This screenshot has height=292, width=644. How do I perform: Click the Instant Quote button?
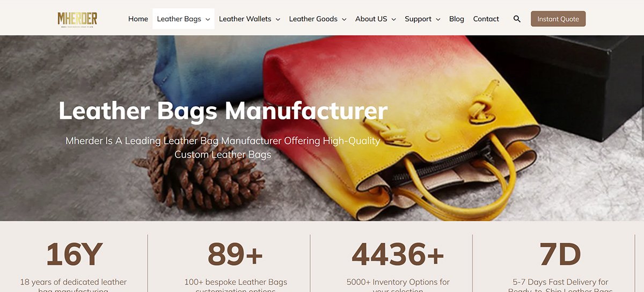[x=558, y=19]
